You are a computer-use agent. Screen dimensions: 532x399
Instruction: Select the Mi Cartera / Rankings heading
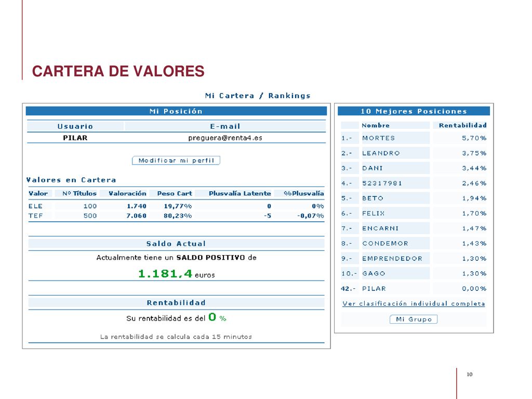click(x=258, y=96)
